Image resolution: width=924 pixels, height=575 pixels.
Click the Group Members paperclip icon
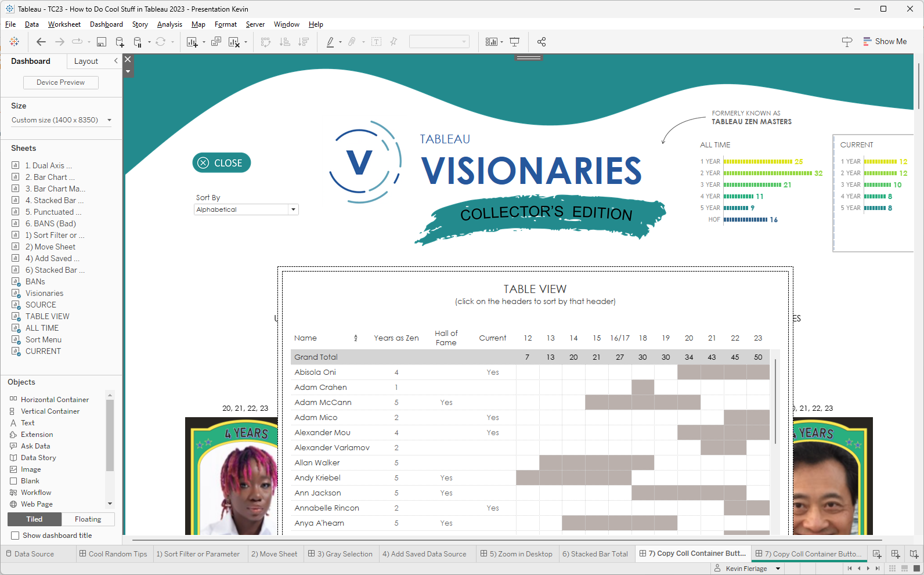click(x=352, y=42)
